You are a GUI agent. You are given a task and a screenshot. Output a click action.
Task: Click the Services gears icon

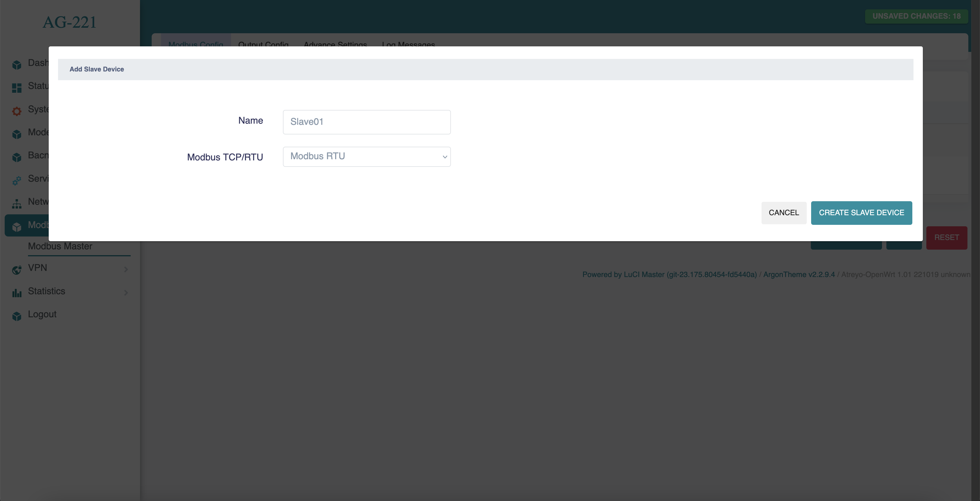coord(16,181)
